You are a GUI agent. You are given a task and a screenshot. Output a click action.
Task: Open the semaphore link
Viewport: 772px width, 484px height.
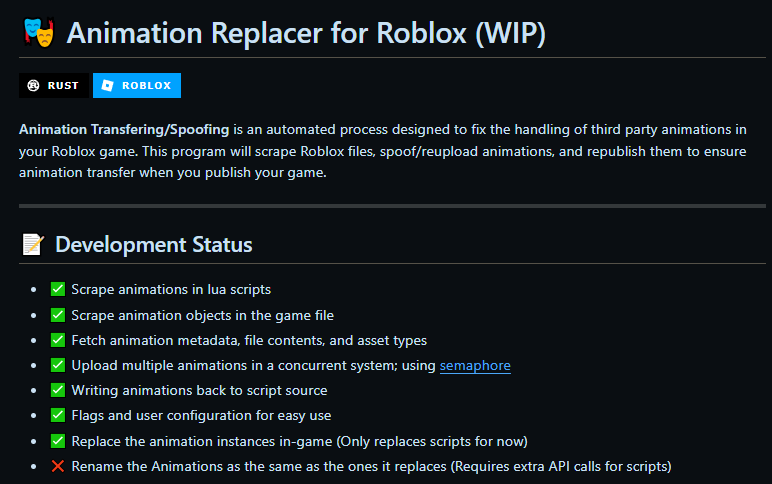point(475,366)
